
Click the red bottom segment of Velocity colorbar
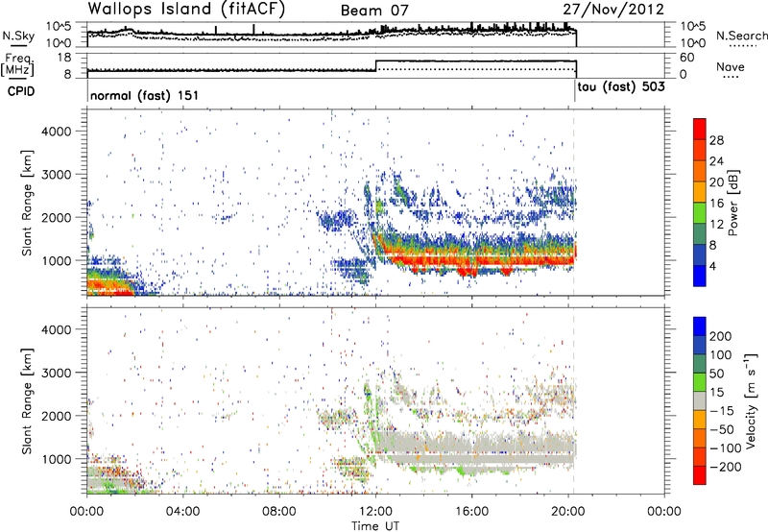700,475
